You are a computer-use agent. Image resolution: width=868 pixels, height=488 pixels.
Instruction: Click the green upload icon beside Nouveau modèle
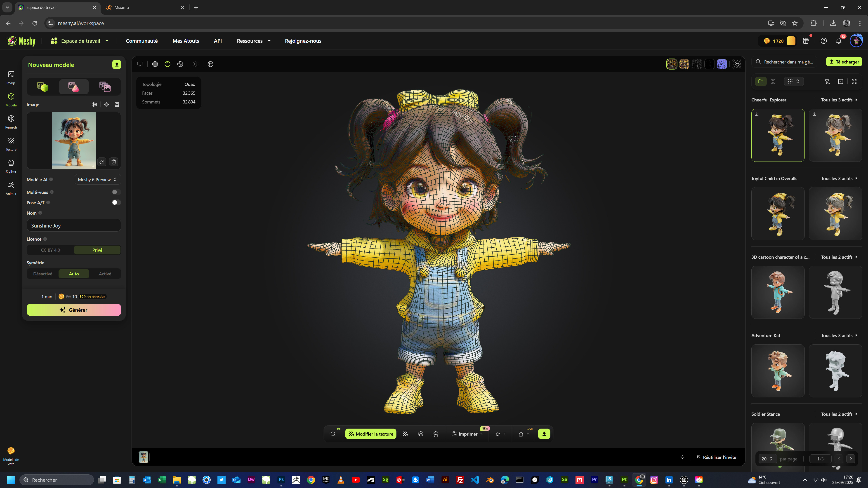click(117, 65)
